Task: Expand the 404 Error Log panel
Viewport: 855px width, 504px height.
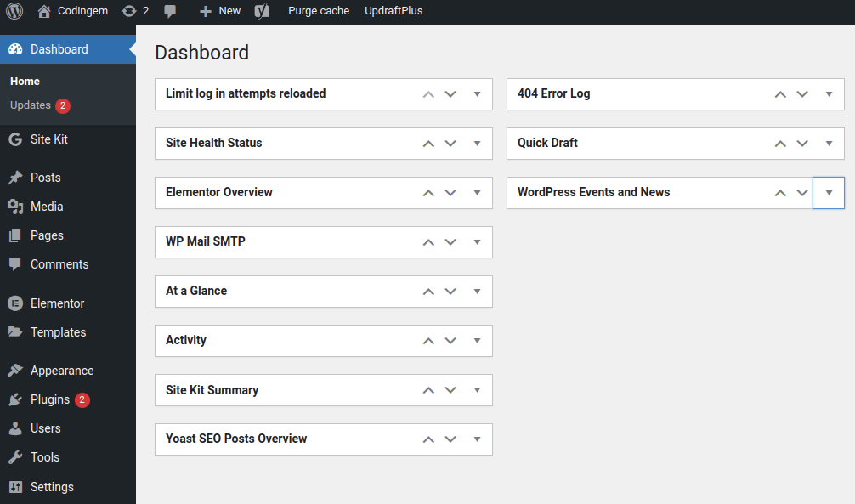Action: [x=829, y=93]
